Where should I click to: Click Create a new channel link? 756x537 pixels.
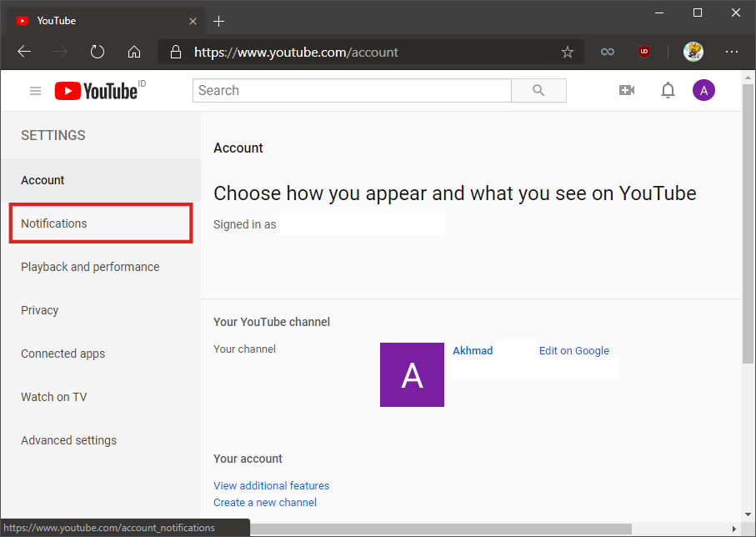[x=265, y=502]
